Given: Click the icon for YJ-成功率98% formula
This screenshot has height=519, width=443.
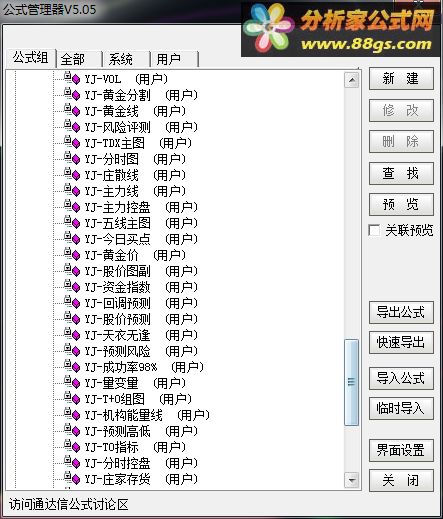Looking at the screenshot, I should 72,366.
